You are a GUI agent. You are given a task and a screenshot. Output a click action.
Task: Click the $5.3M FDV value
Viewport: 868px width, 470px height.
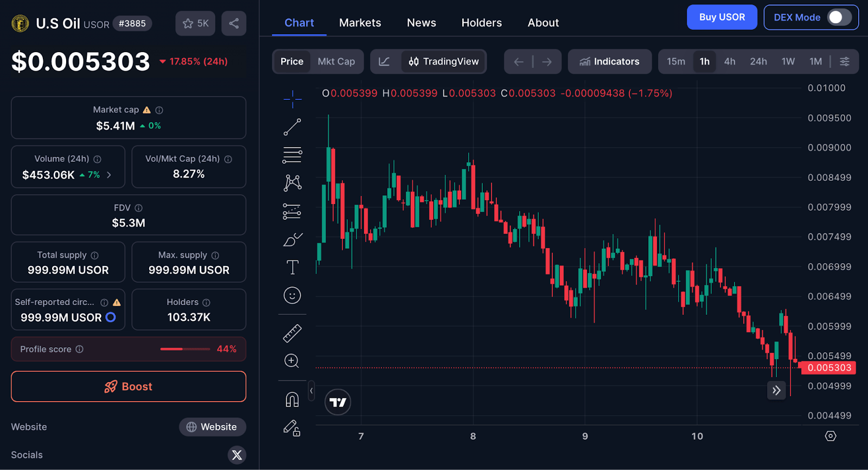pyautogui.click(x=129, y=223)
